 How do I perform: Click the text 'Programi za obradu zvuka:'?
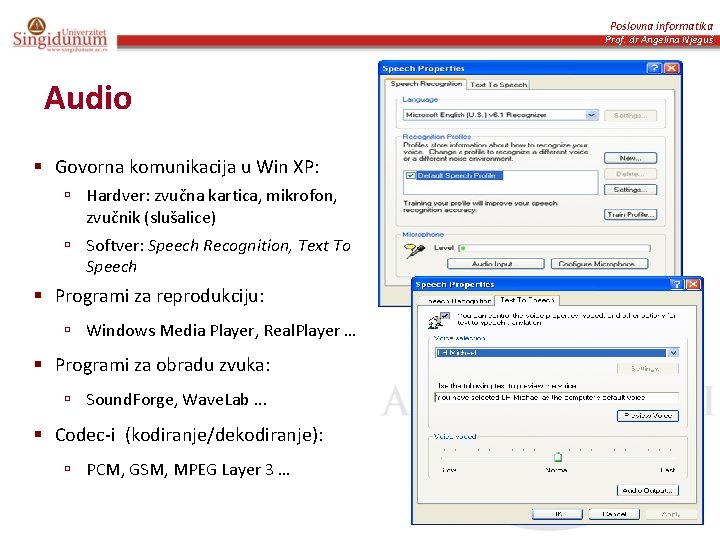[163, 365]
